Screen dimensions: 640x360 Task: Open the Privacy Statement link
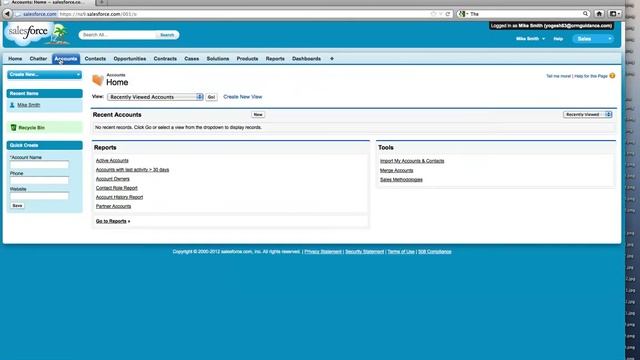click(x=323, y=252)
